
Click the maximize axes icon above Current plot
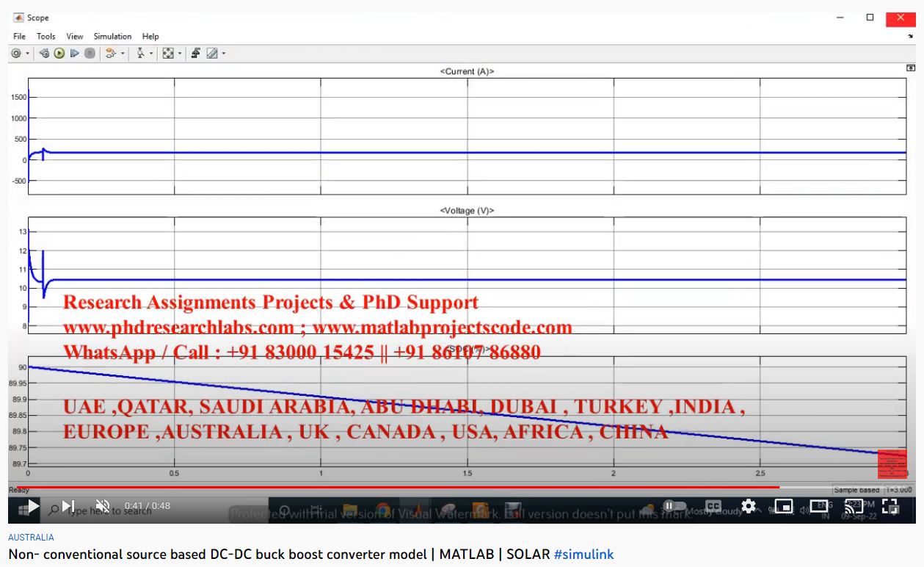911,68
